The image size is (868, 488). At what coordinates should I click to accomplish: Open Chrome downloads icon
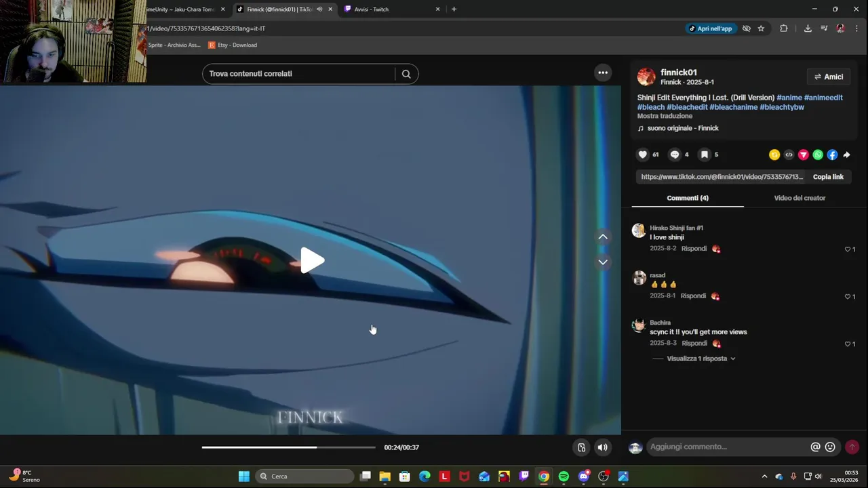click(808, 28)
